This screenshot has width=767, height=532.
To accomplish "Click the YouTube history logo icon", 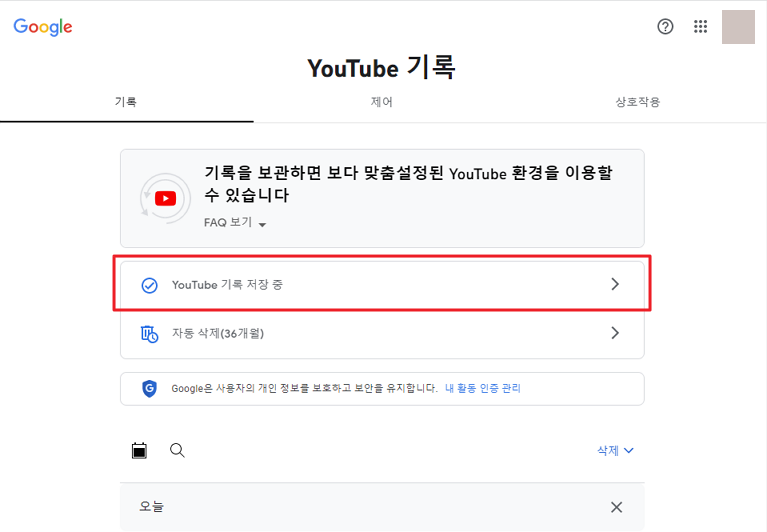I will 165,198.
